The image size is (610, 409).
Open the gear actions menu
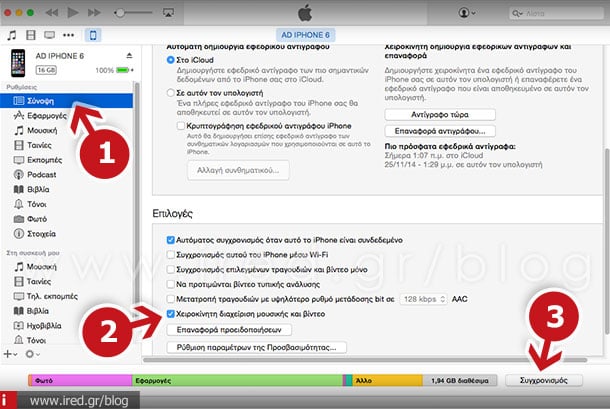[x=32, y=354]
